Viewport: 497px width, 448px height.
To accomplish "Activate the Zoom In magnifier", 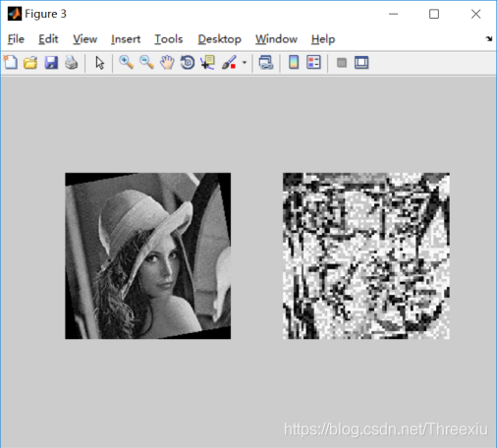I will coord(126,62).
